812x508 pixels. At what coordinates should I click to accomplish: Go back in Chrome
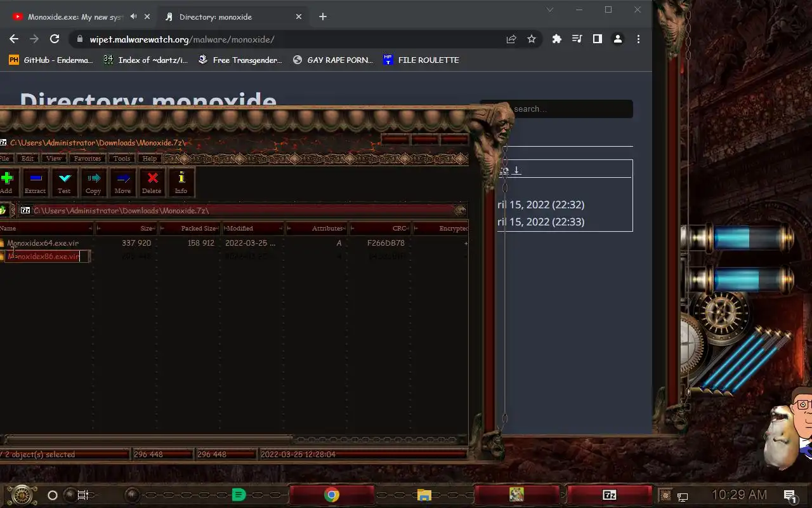[14, 39]
